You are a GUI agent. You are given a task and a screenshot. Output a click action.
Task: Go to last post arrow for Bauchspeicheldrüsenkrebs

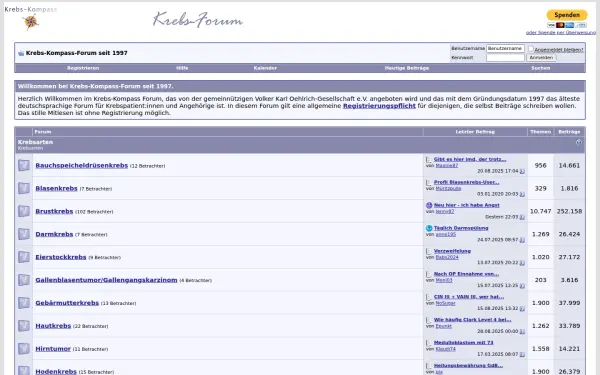pos(522,171)
